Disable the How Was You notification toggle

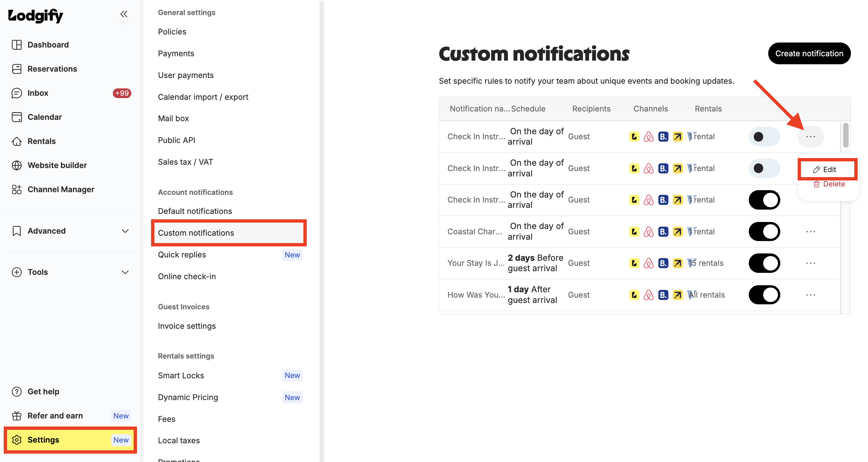point(764,295)
